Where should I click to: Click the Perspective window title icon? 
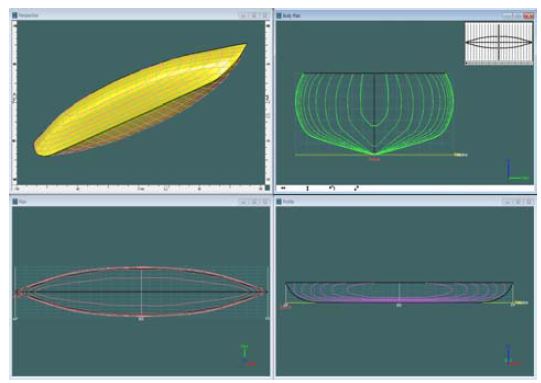[15, 15]
